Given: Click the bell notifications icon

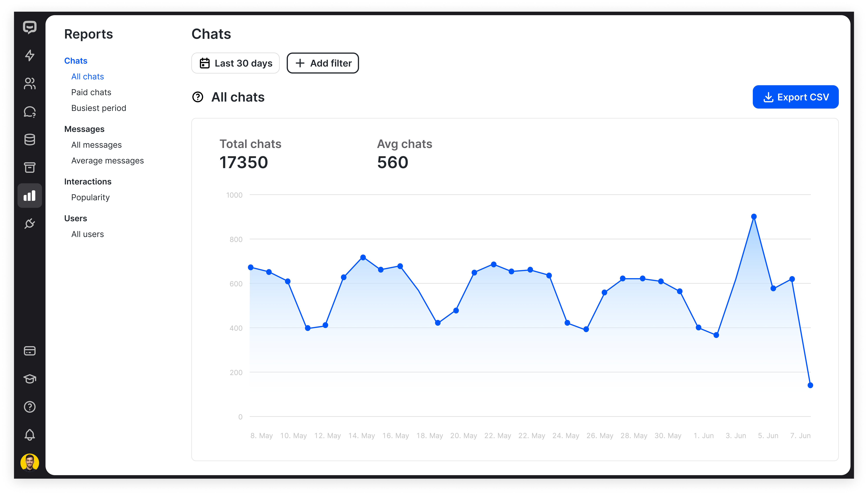Looking at the screenshot, I should (30, 435).
